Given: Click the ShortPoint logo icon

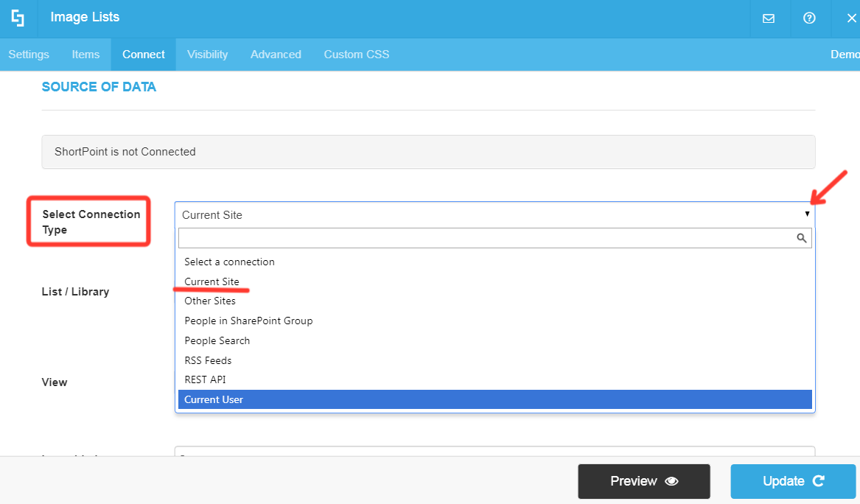Looking at the screenshot, I should click(18, 18).
